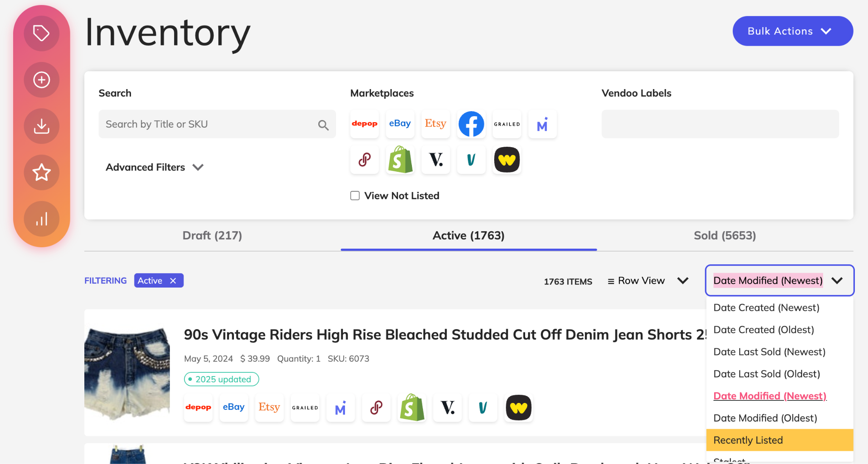Open the import download icon in sidebar
Image resolution: width=868 pixels, height=464 pixels.
click(42, 126)
